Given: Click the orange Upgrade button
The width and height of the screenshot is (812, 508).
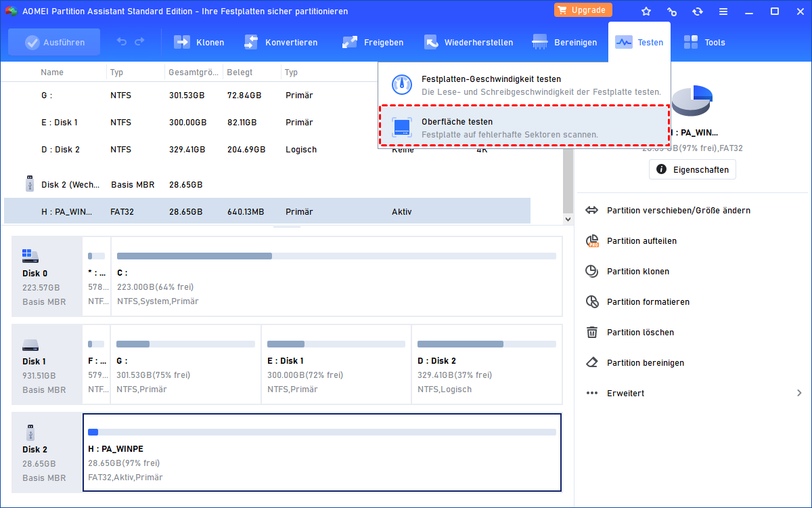Looking at the screenshot, I should click(583, 10).
